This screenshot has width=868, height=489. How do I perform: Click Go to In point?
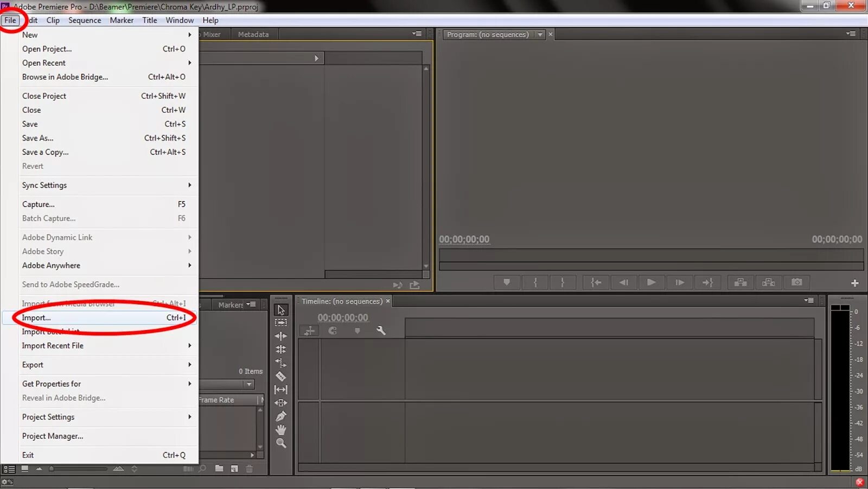click(x=596, y=282)
